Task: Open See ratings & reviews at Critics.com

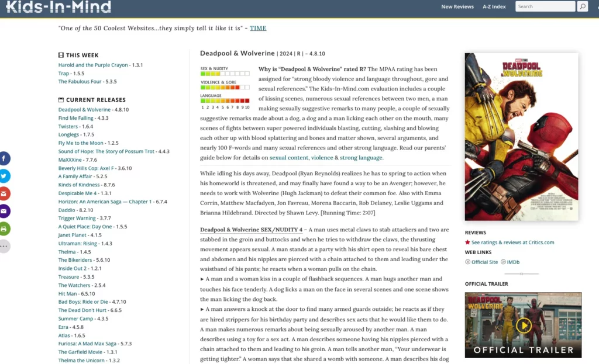Action: [x=512, y=242]
